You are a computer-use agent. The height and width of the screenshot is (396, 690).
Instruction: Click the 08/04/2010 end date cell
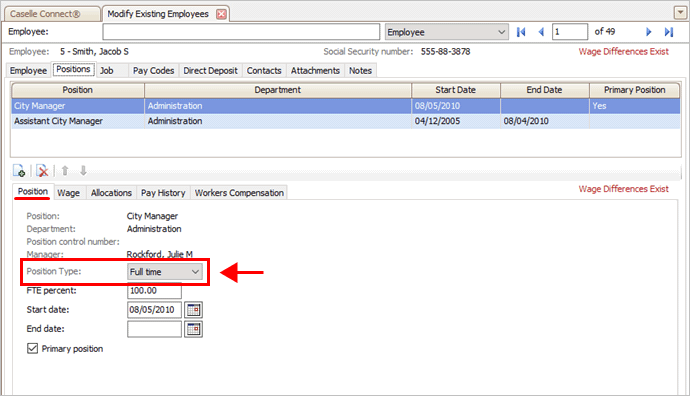pyautogui.click(x=545, y=121)
